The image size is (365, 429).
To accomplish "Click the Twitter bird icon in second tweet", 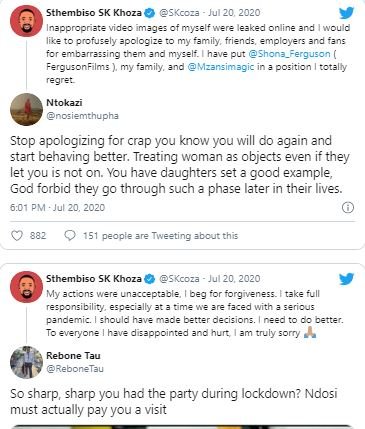I will [x=347, y=279].
